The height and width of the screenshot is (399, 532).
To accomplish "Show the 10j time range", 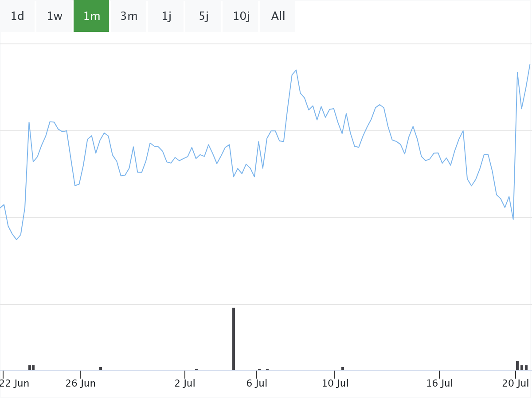I will pyautogui.click(x=241, y=16).
